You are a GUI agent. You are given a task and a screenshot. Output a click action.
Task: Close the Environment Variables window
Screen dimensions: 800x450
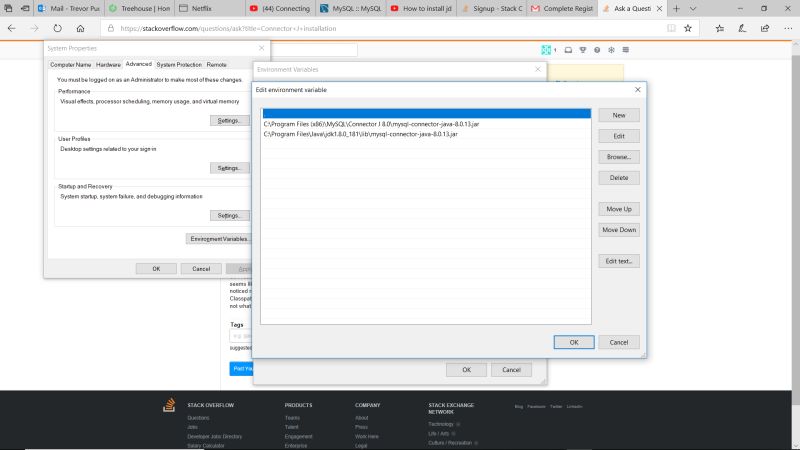point(538,69)
